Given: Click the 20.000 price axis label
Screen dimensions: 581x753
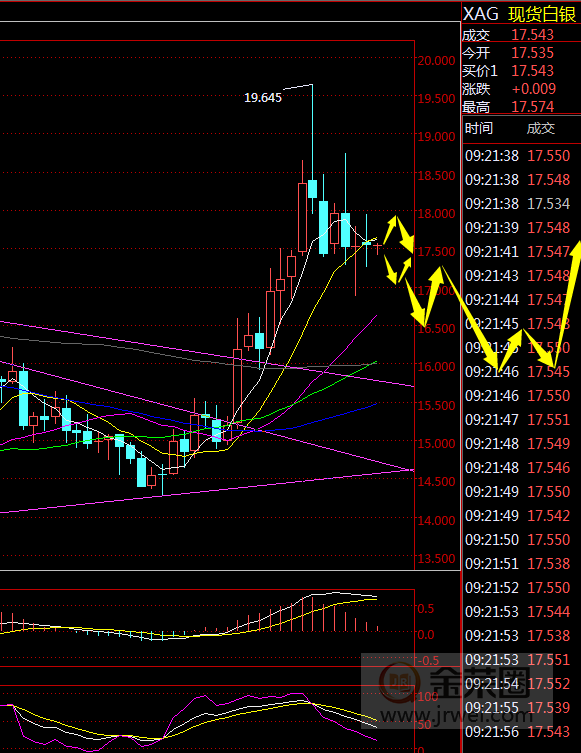Looking at the screenshot, I should pyautogui.click(x=436, y=61).
